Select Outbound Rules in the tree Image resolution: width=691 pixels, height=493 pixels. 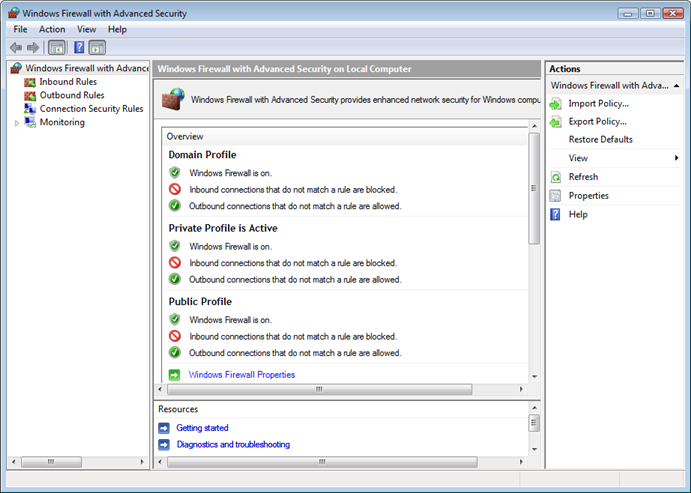click(x=72, y=95)
